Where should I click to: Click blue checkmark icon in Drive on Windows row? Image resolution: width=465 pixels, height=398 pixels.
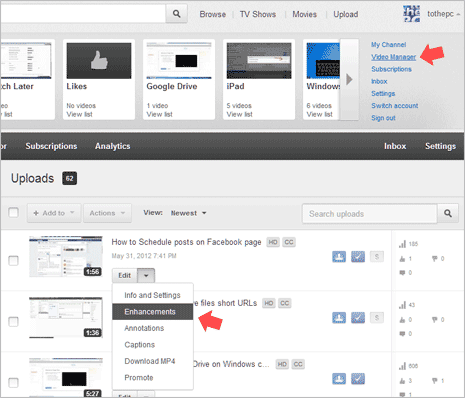point(358,379)
